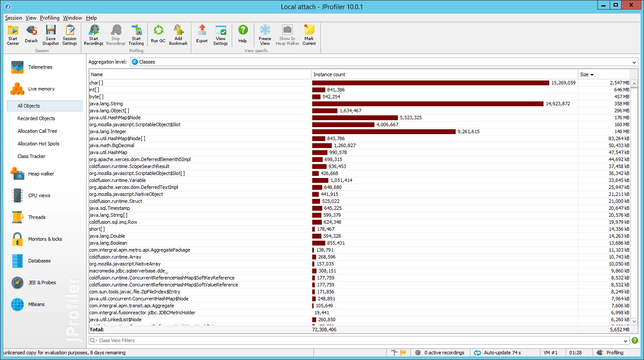Select the java.util.LinkedList$Node row
The height and width of the screenshot is (360, 644).
point(360,320)
